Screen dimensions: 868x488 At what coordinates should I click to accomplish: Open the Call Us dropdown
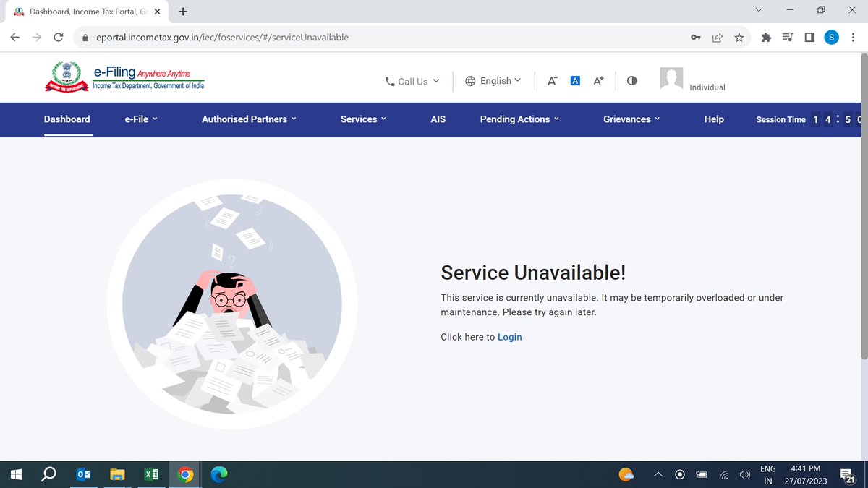412,82
